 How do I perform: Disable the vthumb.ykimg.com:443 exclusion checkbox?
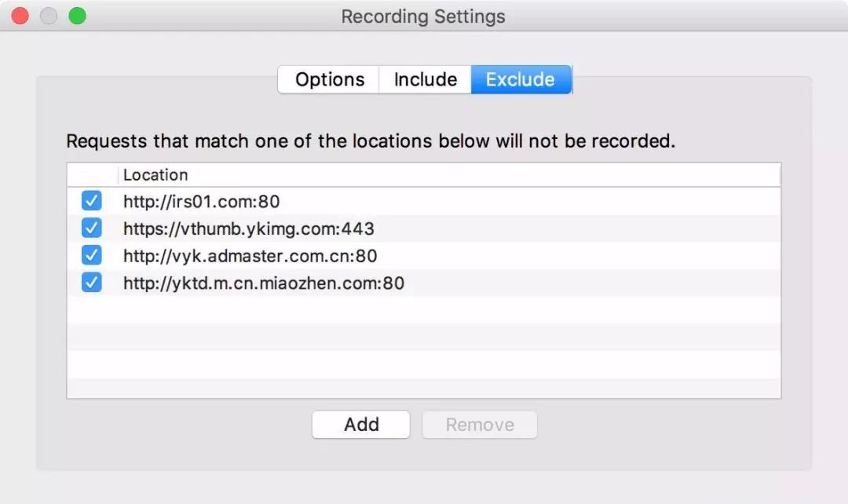[x=92, y=228]
